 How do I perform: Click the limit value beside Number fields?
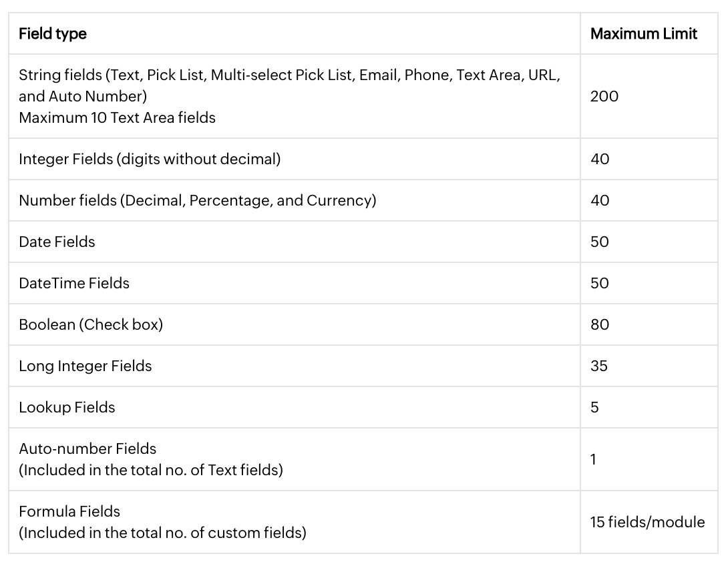(x=599, y=200)
